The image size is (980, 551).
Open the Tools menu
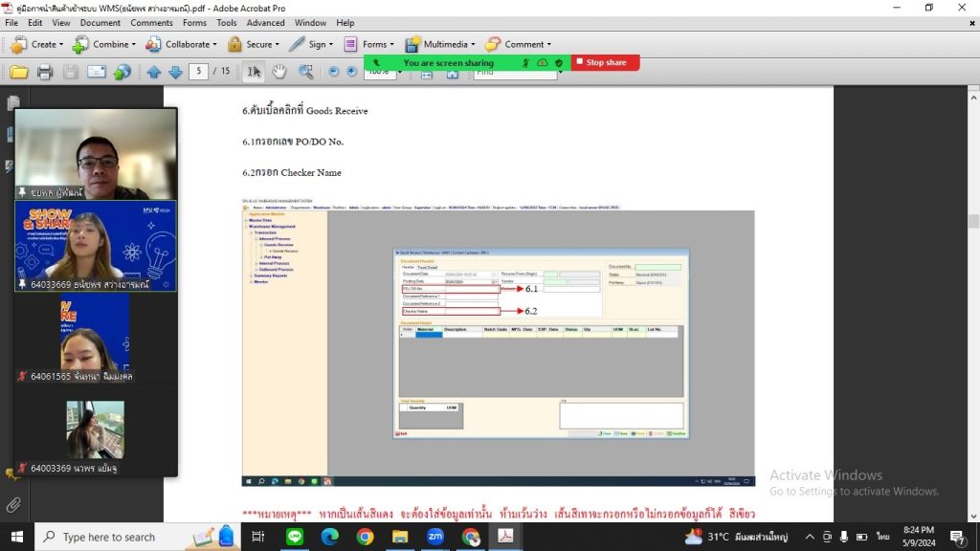226,23
